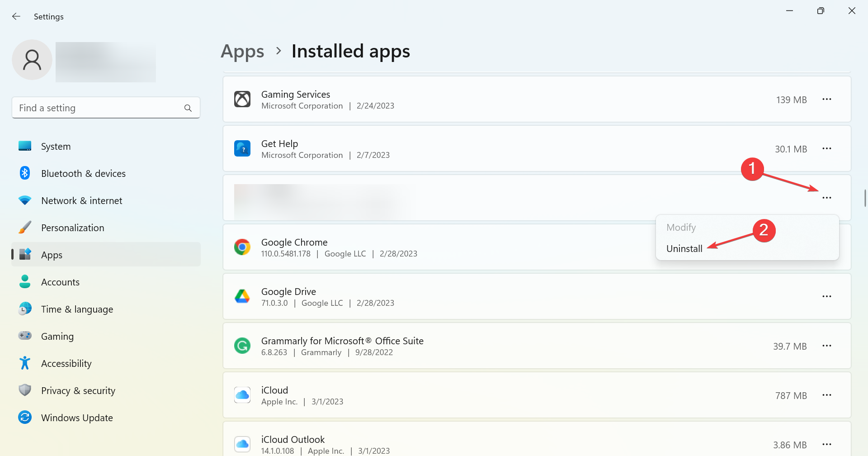Click the Gaming controller icon
868x456 pixels.
point(25,336)
